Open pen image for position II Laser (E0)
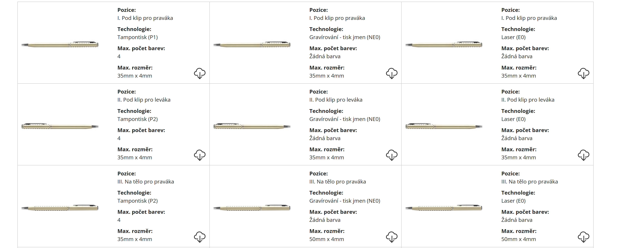The image size is (644, 248). point(444,126)
